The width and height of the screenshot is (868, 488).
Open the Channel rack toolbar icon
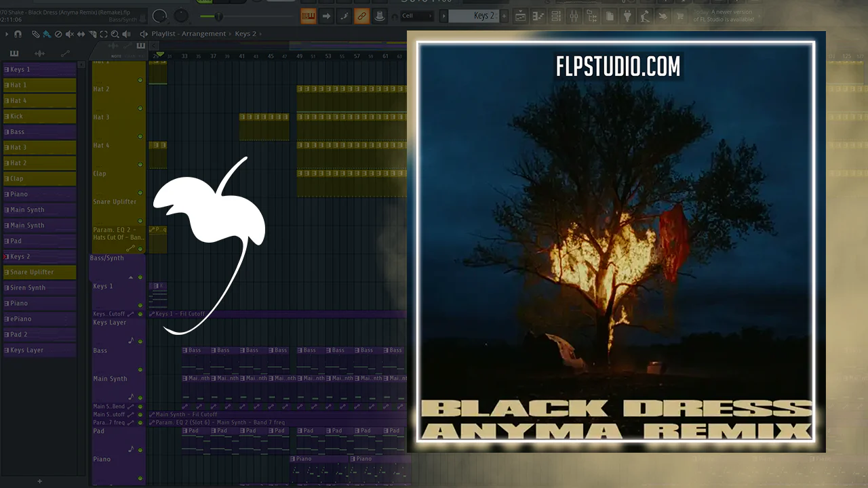[x=556, y=16]
